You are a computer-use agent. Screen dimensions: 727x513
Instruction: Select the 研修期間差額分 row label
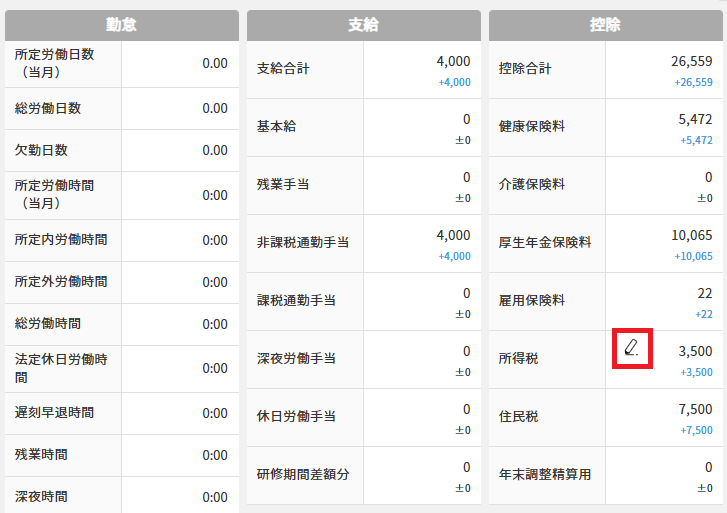coord(303,474)
